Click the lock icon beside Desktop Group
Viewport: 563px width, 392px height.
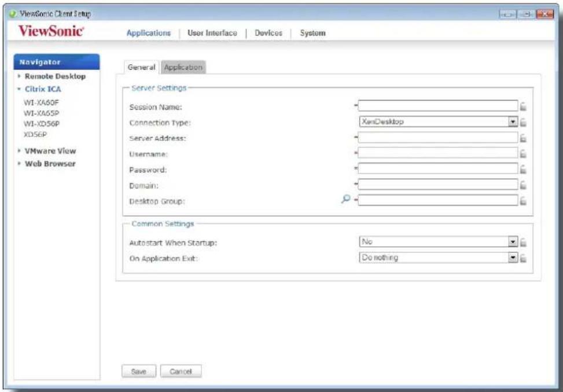523,201
